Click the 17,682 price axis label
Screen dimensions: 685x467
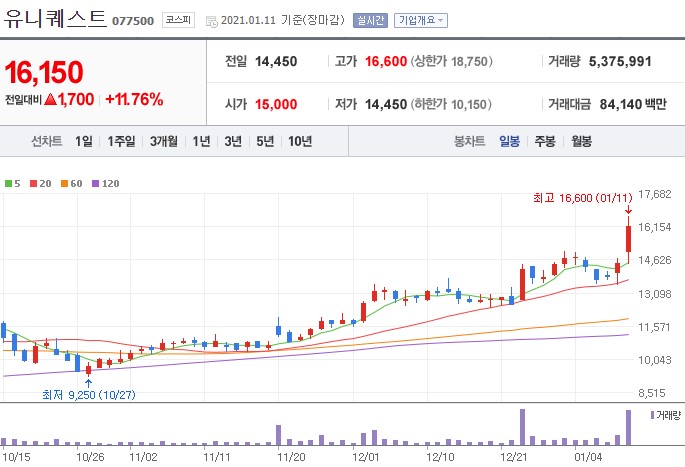tap(654, 194)
